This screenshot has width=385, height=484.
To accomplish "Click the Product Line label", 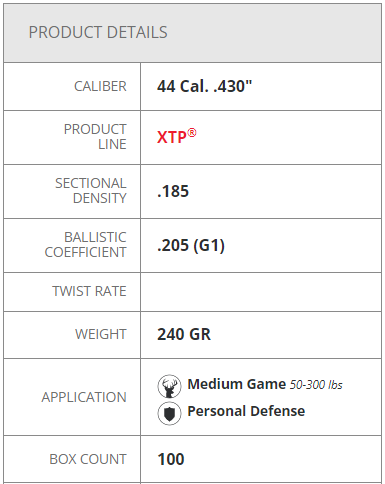I will [95, 137].
